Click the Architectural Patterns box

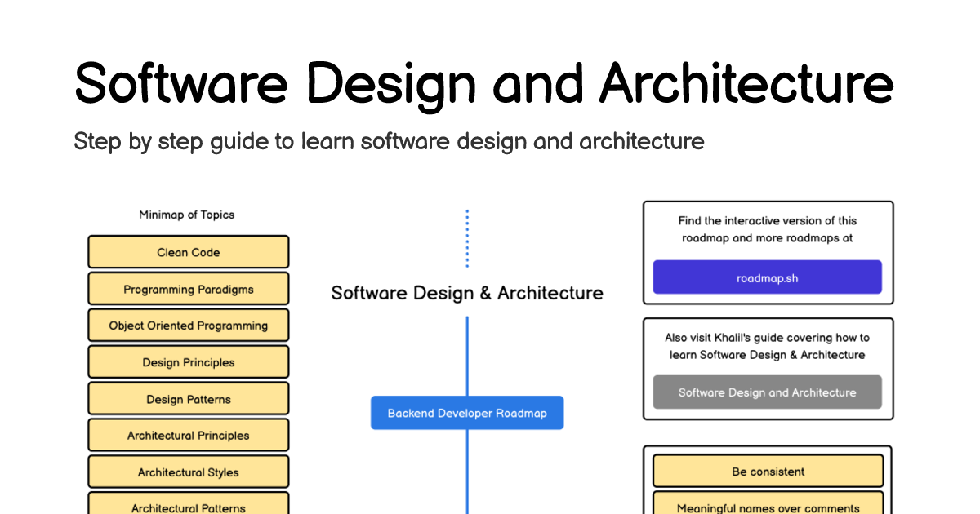[x=188, y=506]
